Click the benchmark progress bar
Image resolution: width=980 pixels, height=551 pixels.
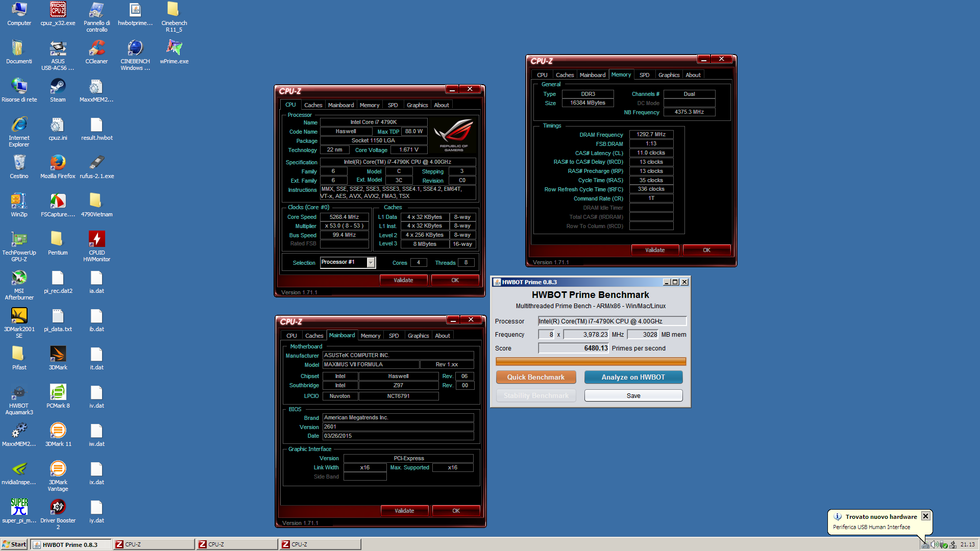pyautogui.click(x=591, y=362)
